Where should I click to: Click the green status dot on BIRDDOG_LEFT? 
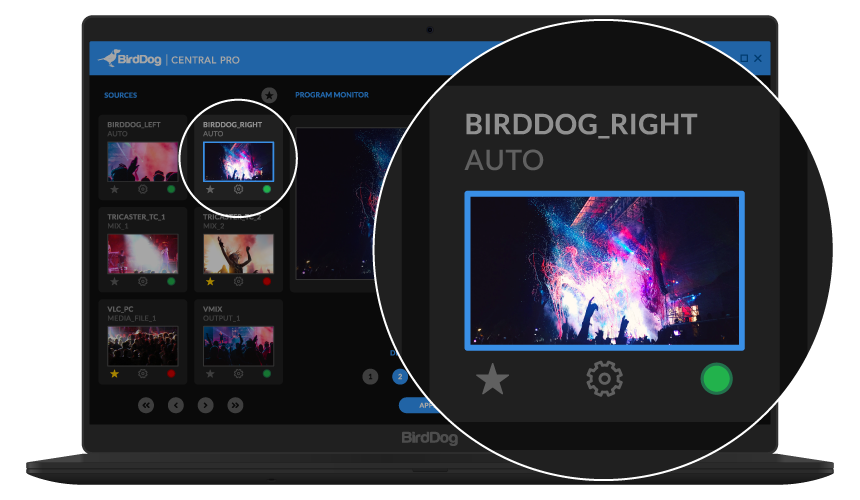tap(171, 189)
